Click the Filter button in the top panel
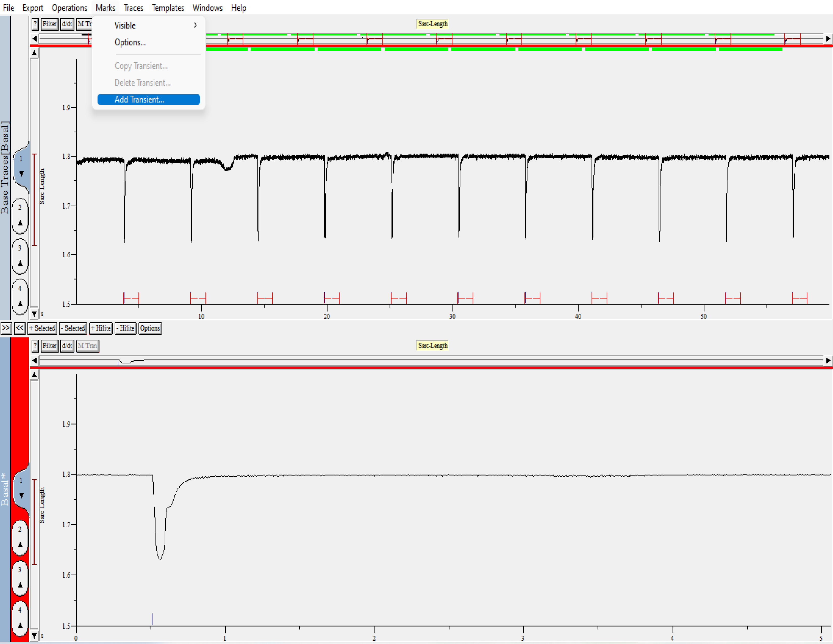The width and height of the screenshot is (833, 644). tap(49, 24)
